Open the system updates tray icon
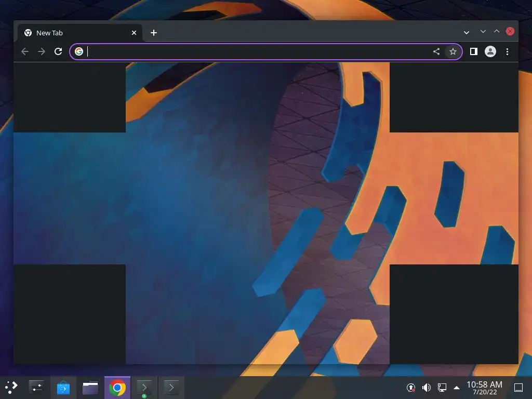The image size is (532, 399). click(411, 388)
